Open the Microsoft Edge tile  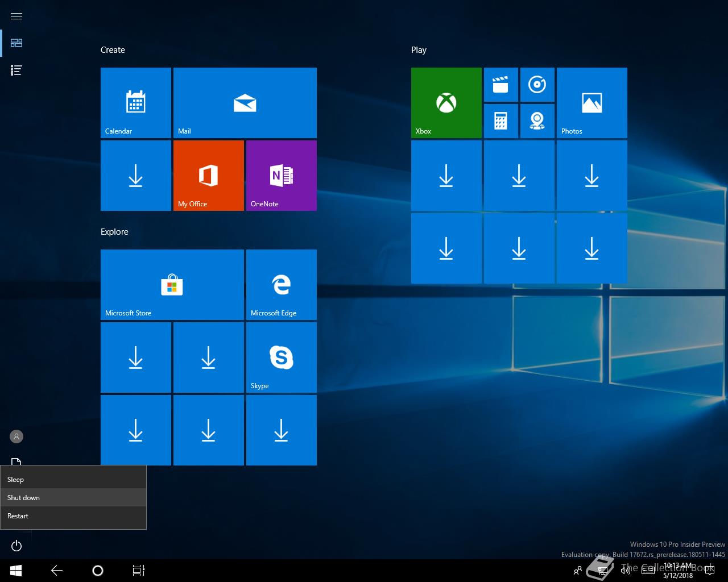(282, 285)
